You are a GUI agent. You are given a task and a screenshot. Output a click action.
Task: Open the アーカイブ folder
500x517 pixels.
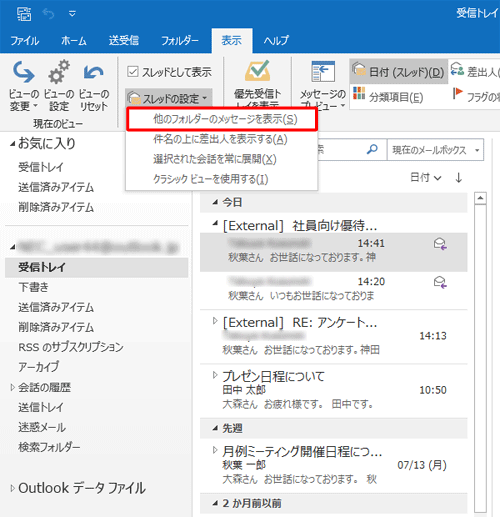[39, 367]
